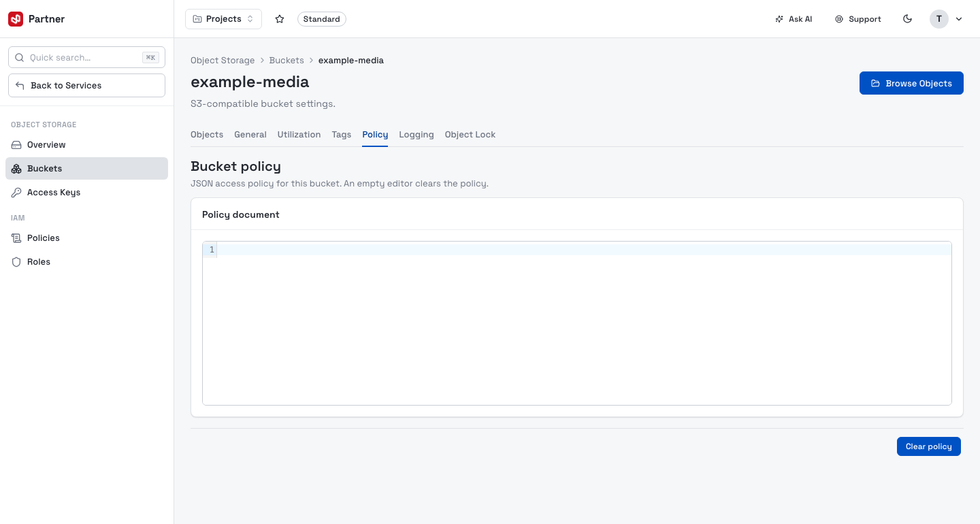This screenshot has height=524, width=980.
Task: Select the Logging tab
Action: [416, 135]
